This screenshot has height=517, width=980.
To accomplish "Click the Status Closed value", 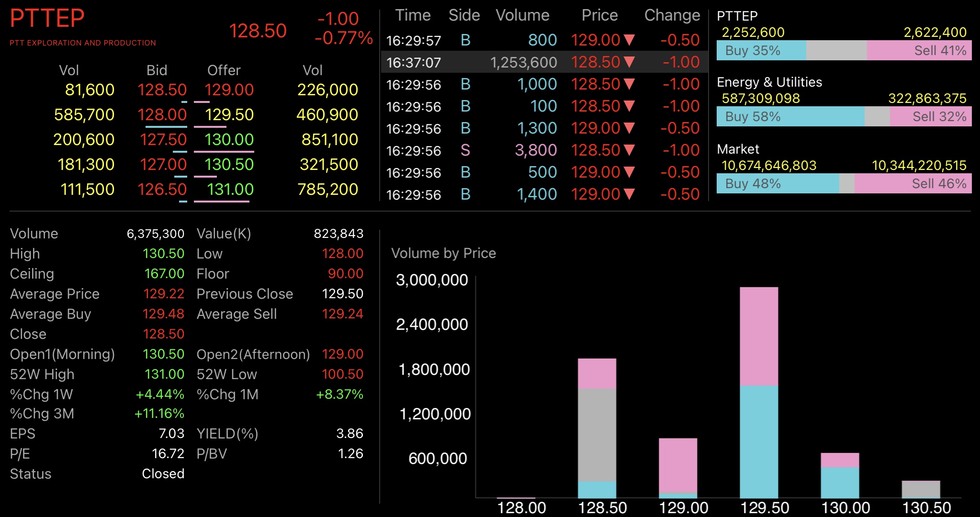I will (x=163, y=474).
